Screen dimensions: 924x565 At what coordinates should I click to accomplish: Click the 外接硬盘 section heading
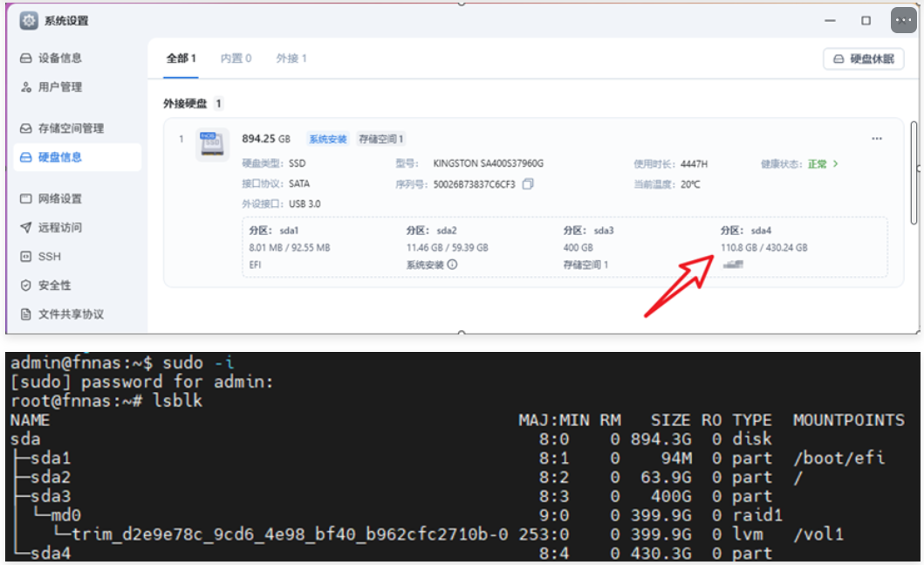(185, 104)
